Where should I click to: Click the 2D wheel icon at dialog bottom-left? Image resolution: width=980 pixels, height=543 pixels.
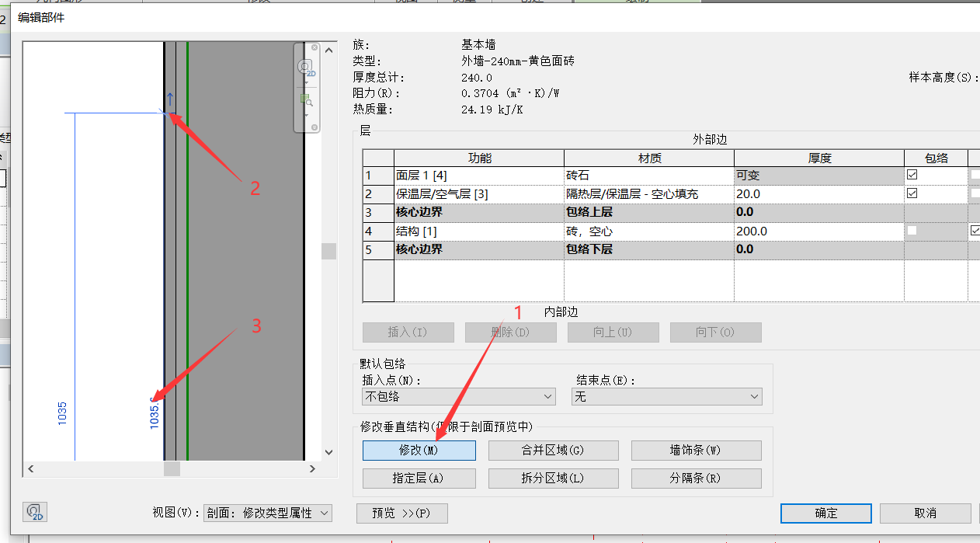pos(34,512)
